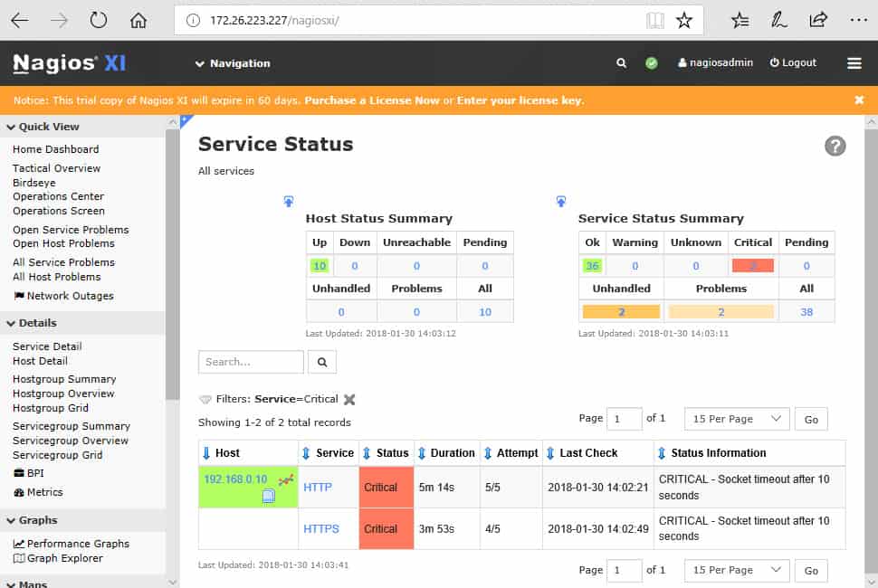Screen dimensions: 878x588
Task: Open the browser more options ellipsis
Action: coord(858,20)
